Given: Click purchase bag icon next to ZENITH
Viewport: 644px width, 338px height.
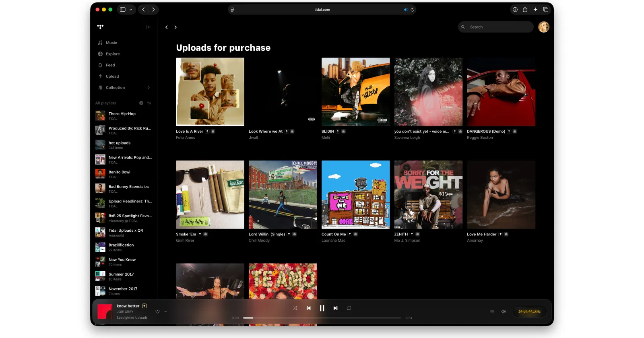Looking at the screenshot, I should pyautogui.click(x=417, y=234).
